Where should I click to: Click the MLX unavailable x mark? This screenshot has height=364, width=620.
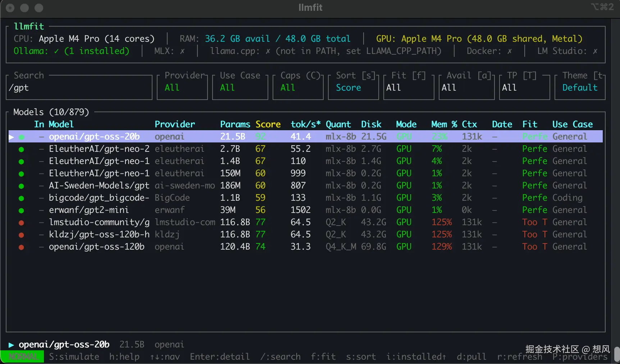182,51
